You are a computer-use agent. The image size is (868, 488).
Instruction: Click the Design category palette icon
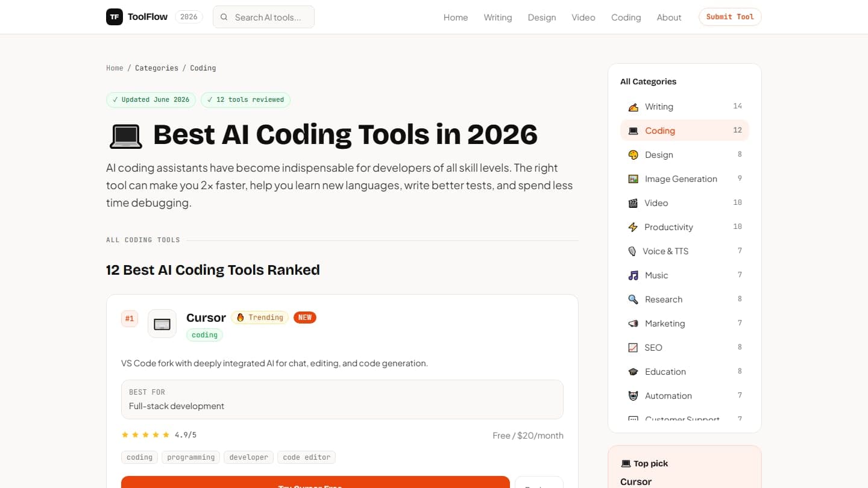tap(633, 155)
